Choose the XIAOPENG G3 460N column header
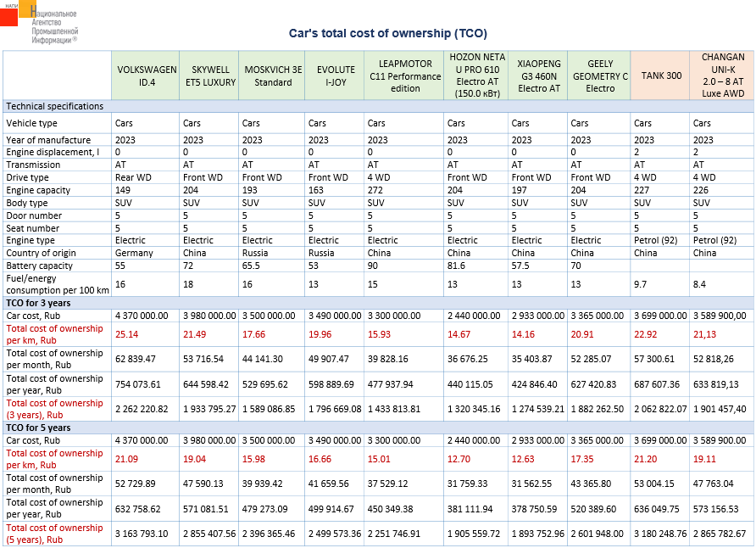The height and width of the screenshot is (548, 756). point(538,75)
